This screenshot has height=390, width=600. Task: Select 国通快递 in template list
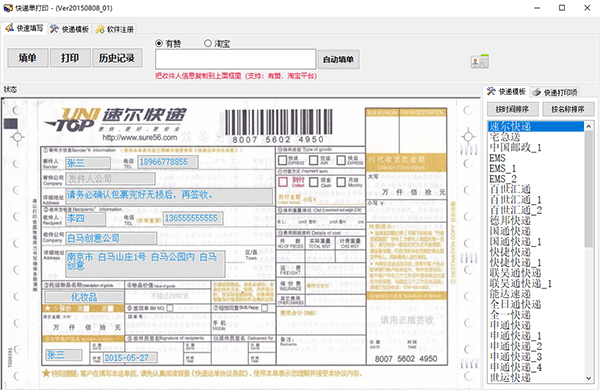536,231
